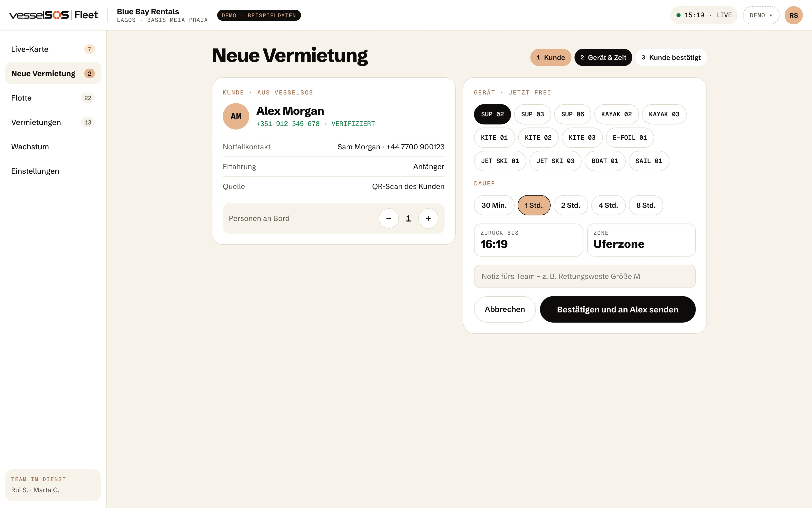Viewport: 812px width, 508px height.
Task: Select the KAYAK 02 device
Action: (x=616, y=114)
